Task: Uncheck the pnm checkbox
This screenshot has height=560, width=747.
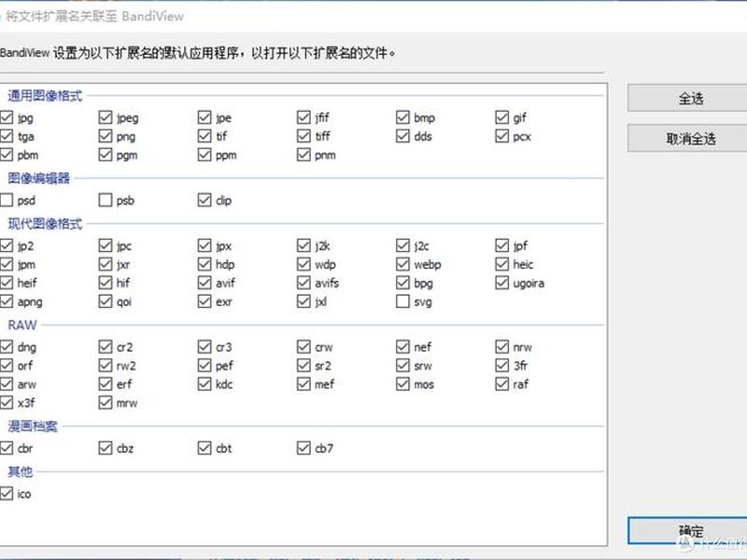Action: (x=303, y=155)
